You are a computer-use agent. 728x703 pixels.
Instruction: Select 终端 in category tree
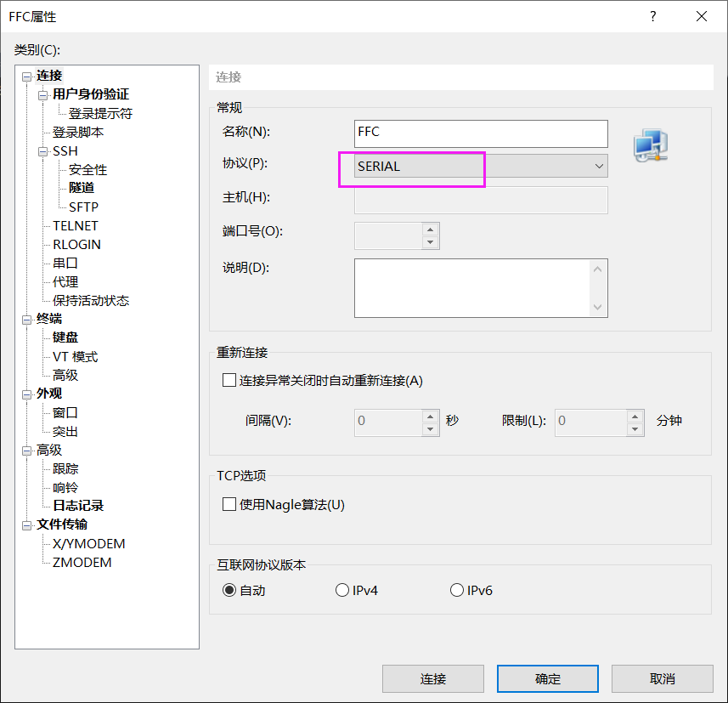coord(49,319)
